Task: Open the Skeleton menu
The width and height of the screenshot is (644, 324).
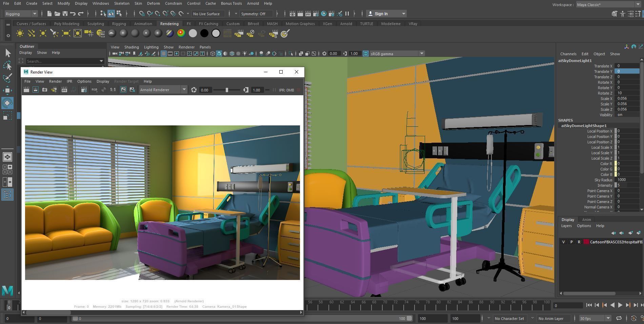Action: click(x=122, y=3)
